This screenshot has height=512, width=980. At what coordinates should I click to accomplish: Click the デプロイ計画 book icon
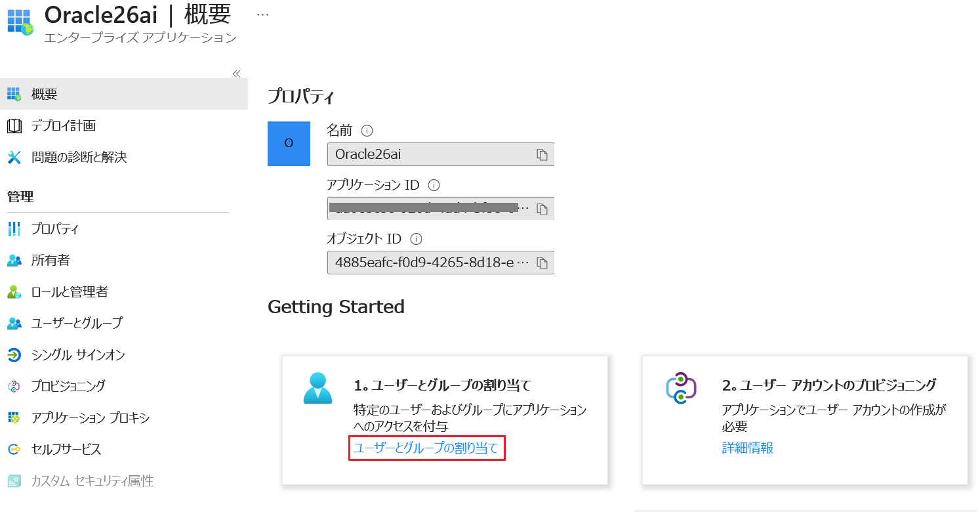point(14,125)
